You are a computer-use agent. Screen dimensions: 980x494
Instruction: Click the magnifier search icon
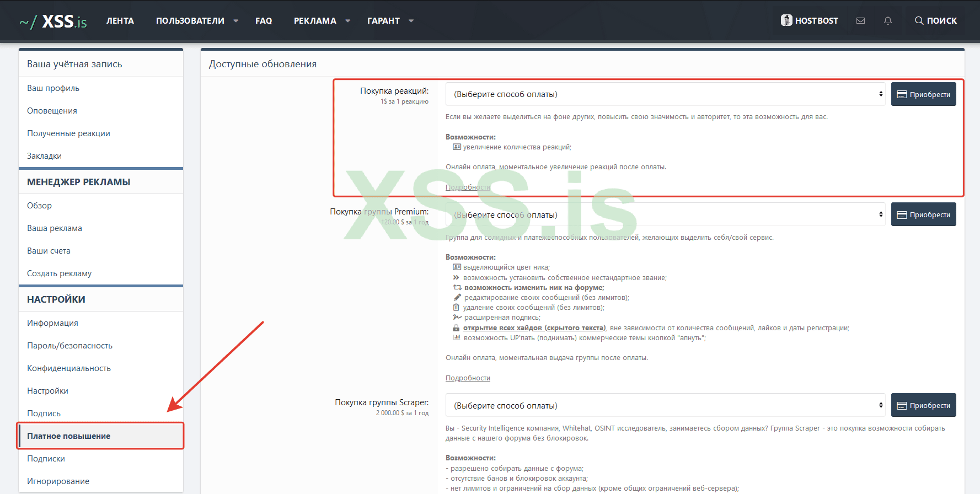(919, 20)
